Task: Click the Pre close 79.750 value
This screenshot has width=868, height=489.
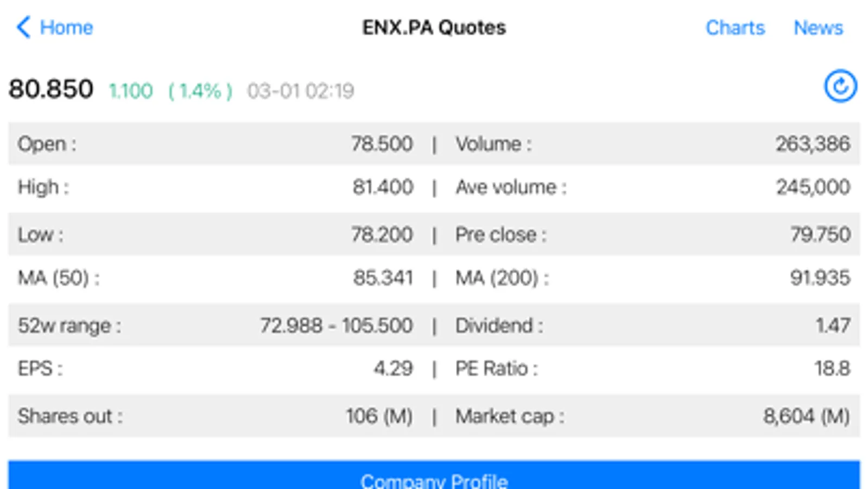Action: click(820, 235)
